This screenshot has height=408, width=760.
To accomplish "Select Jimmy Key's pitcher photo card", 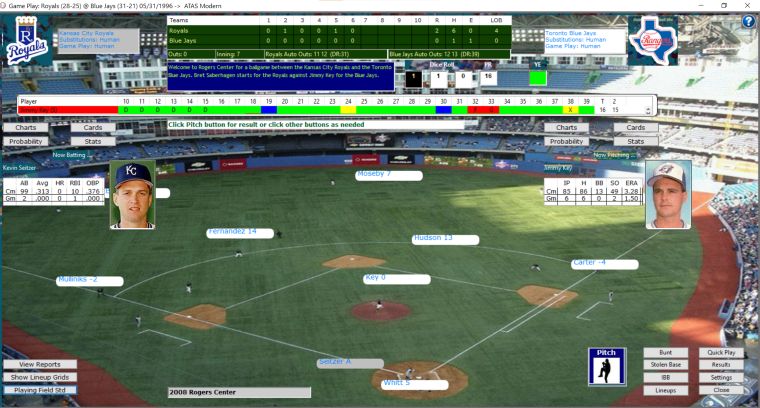I will [x=668, y=195].
